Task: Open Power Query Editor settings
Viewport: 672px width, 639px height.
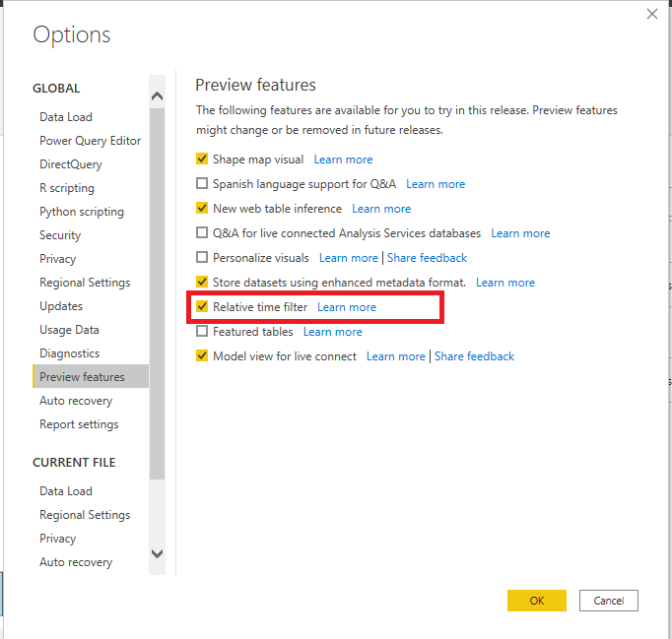Action: pos(90,141)
